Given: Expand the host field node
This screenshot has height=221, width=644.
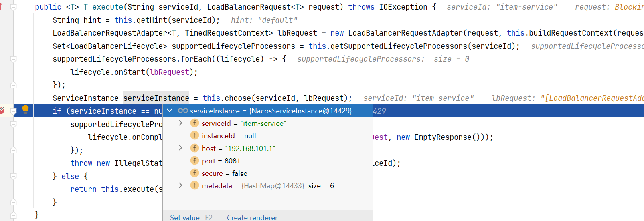Looking at the screenshot, I should [180, 148].
